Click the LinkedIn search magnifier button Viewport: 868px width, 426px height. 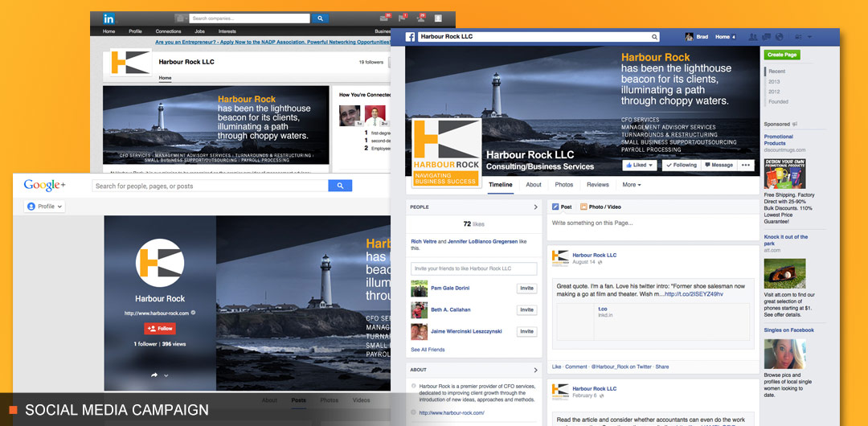tap(320, 18)
